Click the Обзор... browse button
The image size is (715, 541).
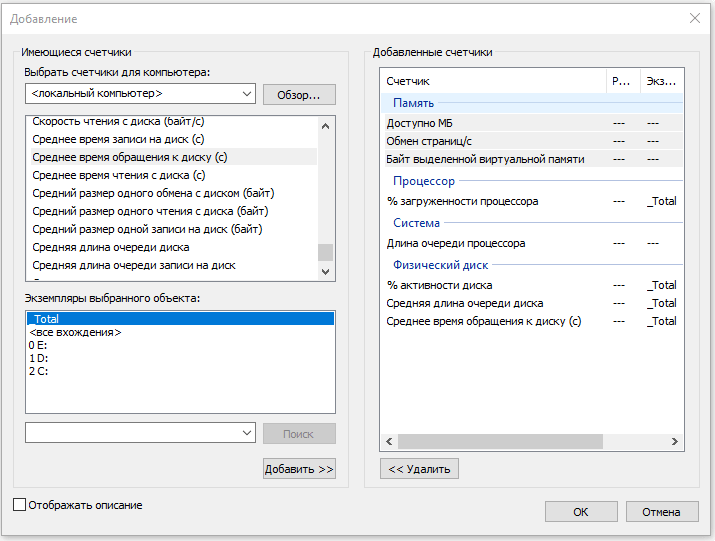click(x=299, y=95)
